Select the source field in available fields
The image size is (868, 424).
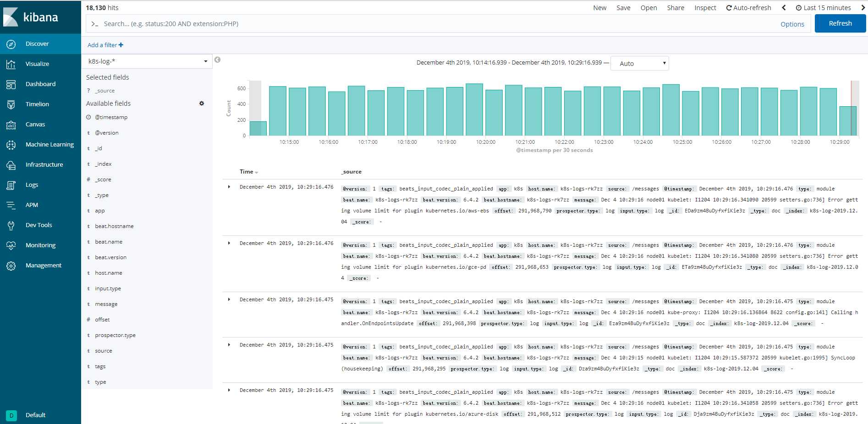[x=104, y=351]
